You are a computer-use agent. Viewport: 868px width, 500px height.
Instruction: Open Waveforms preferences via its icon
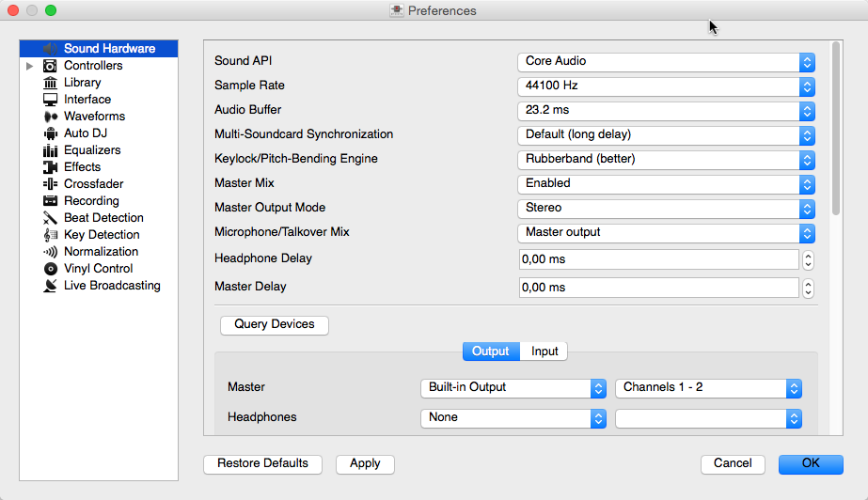(x=51, y=117)
